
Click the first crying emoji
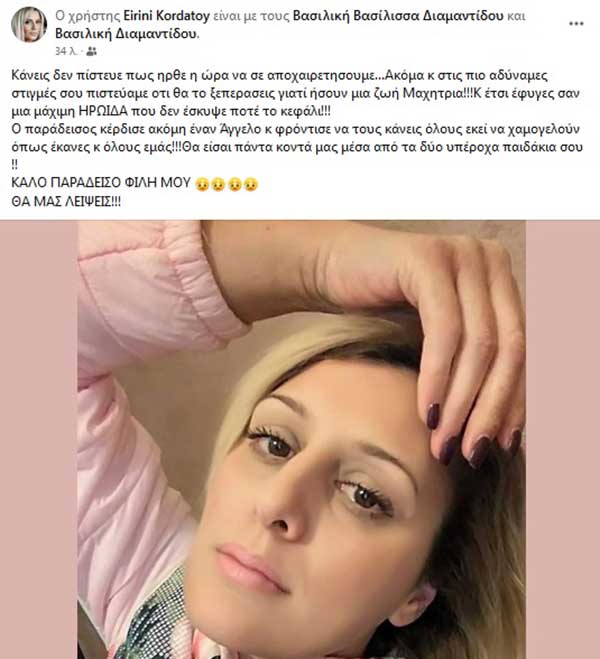pos(202,184)
